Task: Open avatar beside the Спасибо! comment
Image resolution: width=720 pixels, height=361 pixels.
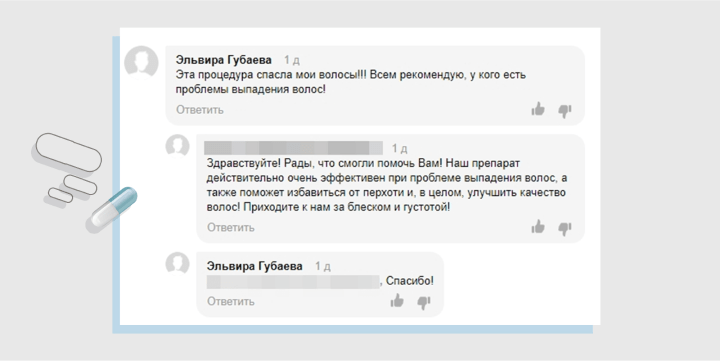Action: (x=177, y=264)
